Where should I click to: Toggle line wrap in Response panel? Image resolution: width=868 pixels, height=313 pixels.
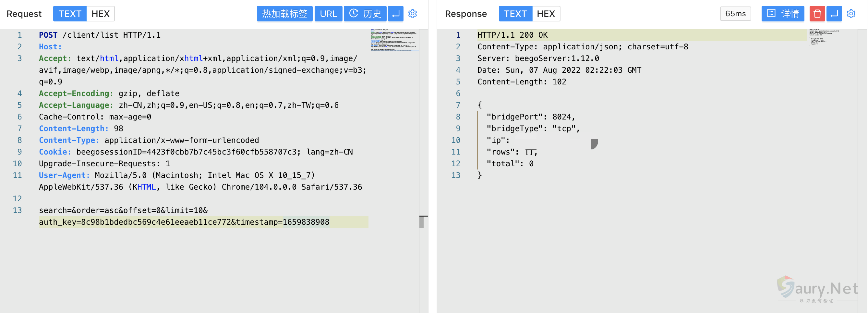(834, 14)
